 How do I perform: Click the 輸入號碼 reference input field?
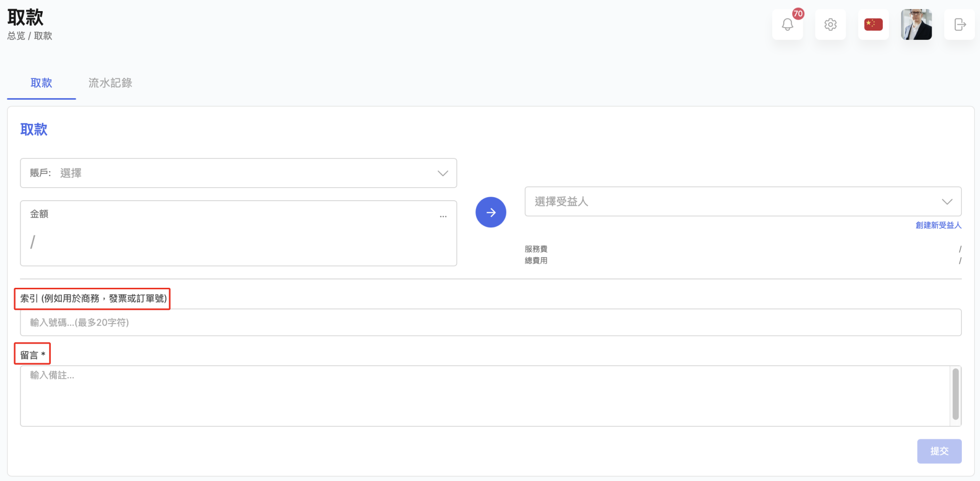491,322
